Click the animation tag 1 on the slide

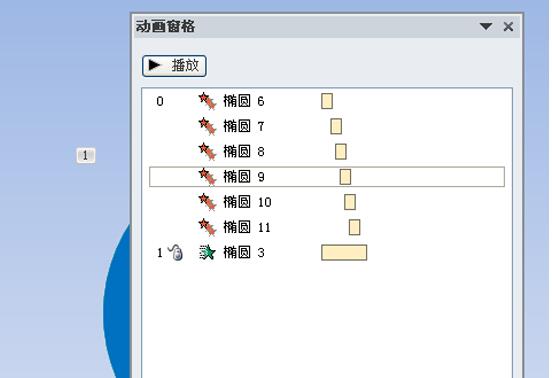point(86,156)
